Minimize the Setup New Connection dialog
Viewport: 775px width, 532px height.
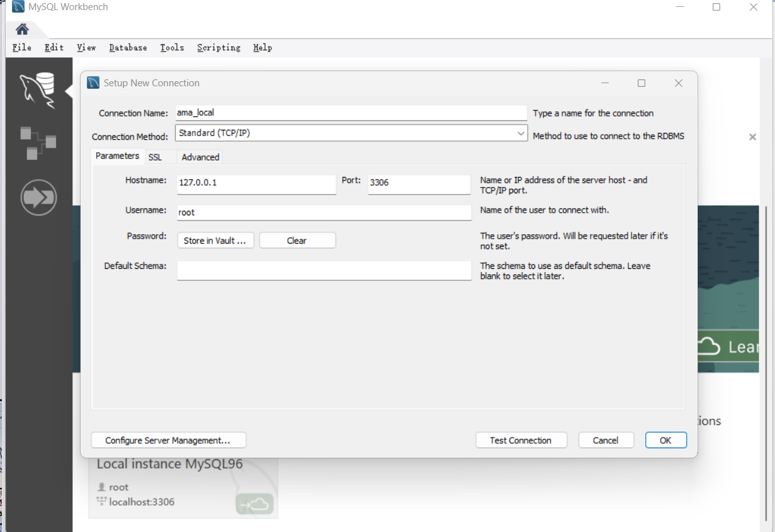pyautogui.click(x=605, y=83)
